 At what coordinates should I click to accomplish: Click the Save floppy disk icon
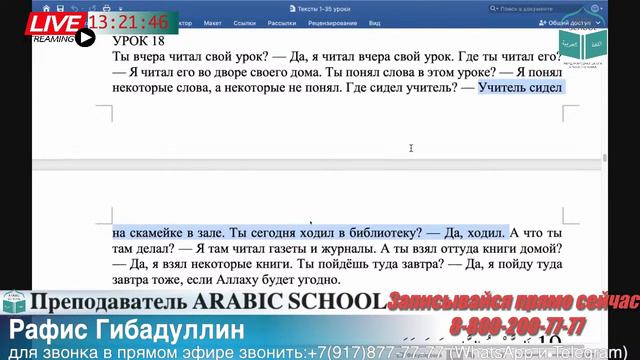click(60, 8)
